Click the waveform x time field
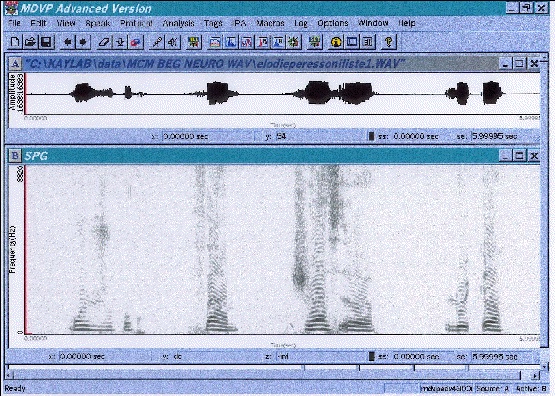The width and height of the screenshot is (555, 396). [x=208, y=136]
